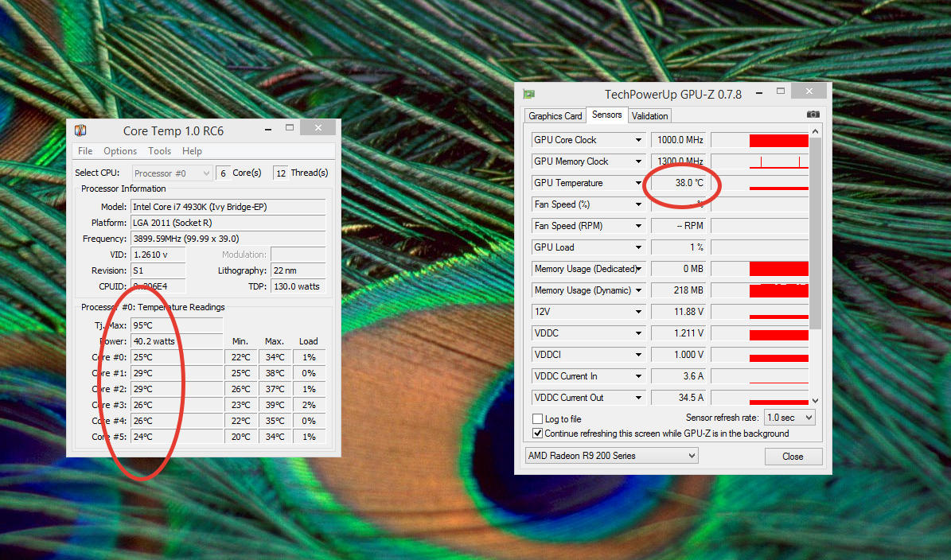Click the GPU-Z screenshot camera icon
The image size is (951, 560).
813,114
